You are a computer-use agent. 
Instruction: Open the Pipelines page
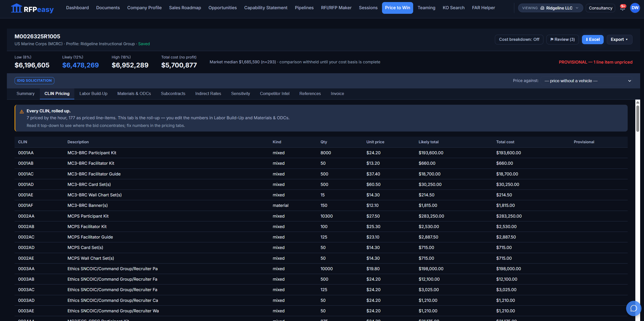(x=304, y=8)
